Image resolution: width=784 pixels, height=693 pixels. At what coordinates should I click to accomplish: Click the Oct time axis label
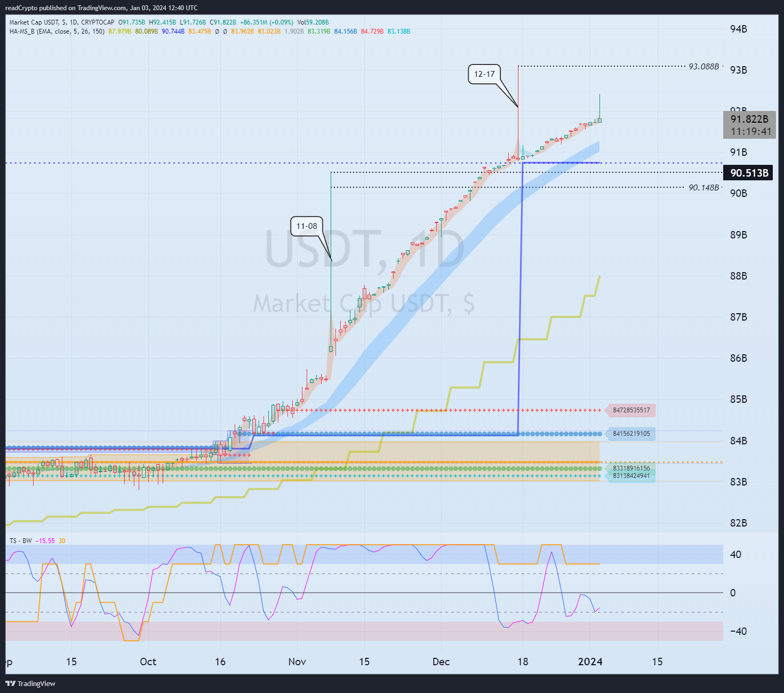click(148, 662)
